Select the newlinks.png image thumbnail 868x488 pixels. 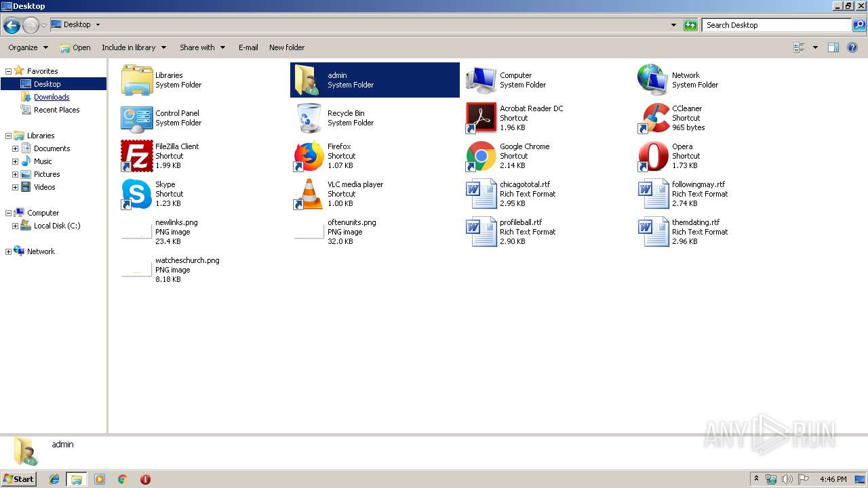pyautogui.click(x=137, y=232)
